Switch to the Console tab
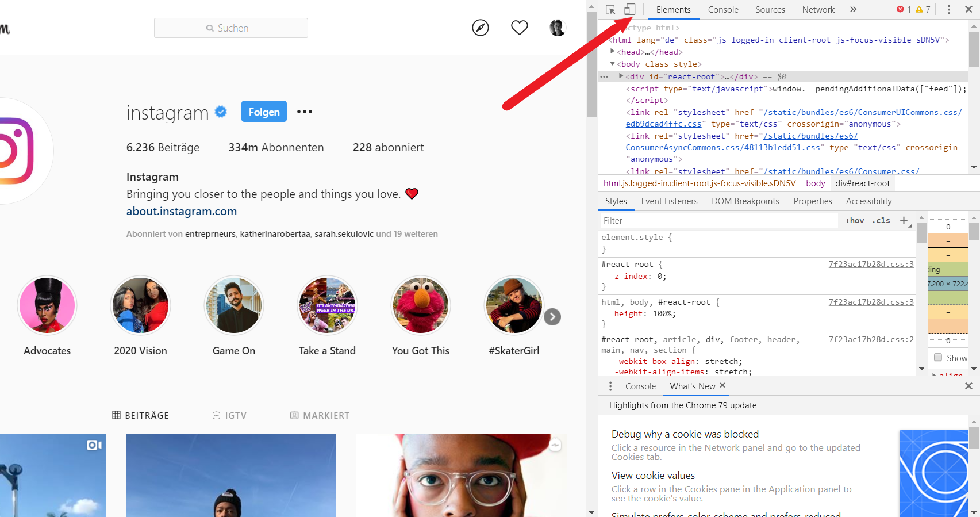The image size is (980, 517). tap(723, 10)
